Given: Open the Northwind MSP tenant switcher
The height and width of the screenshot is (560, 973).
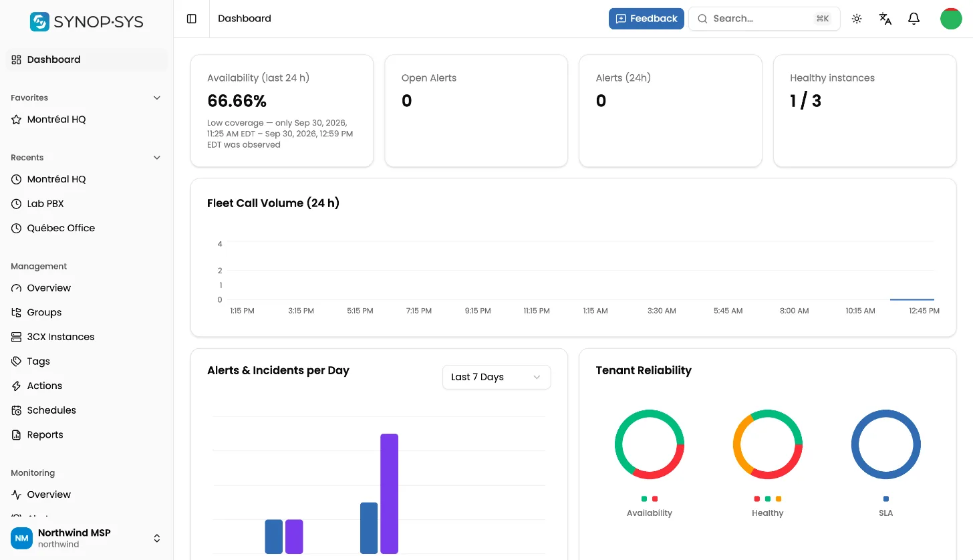Looking at the screenshot, I should point(87,538).
